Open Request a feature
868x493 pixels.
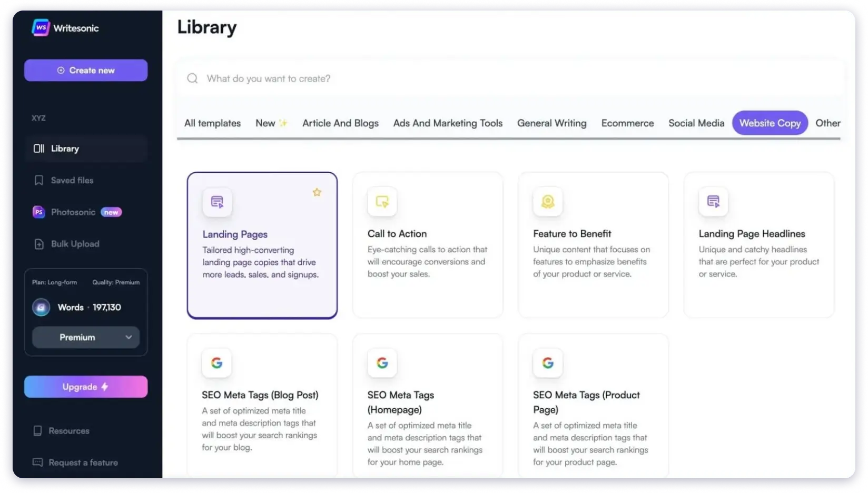click(83, 462)
